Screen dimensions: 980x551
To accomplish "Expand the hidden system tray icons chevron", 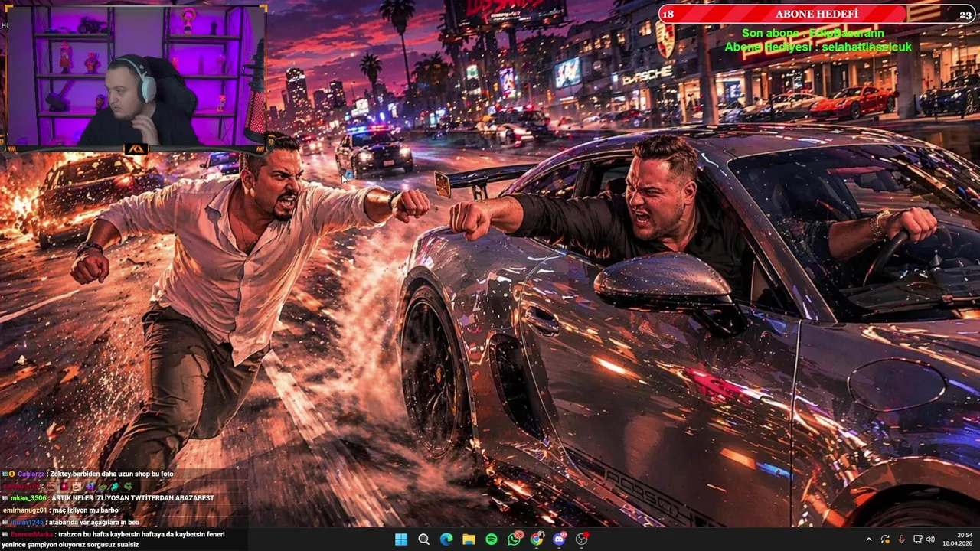I will click(869, 540).
